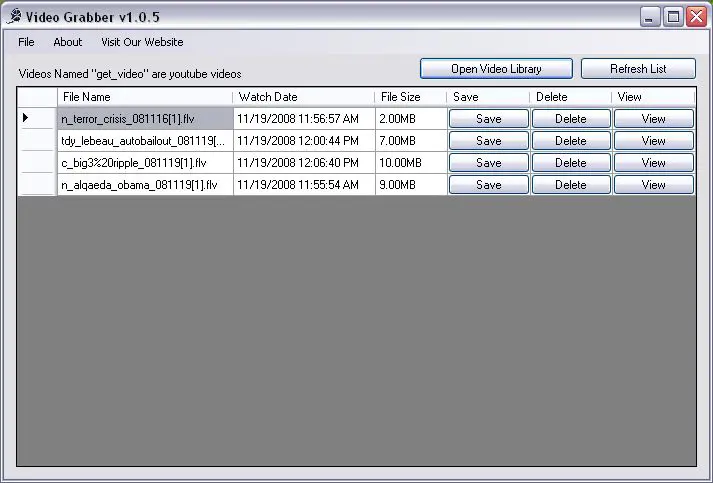The width and height of the screenshot is (713, 483).
Task: Click the Video Grabber title bar app icon
Action: coord(14,17)
